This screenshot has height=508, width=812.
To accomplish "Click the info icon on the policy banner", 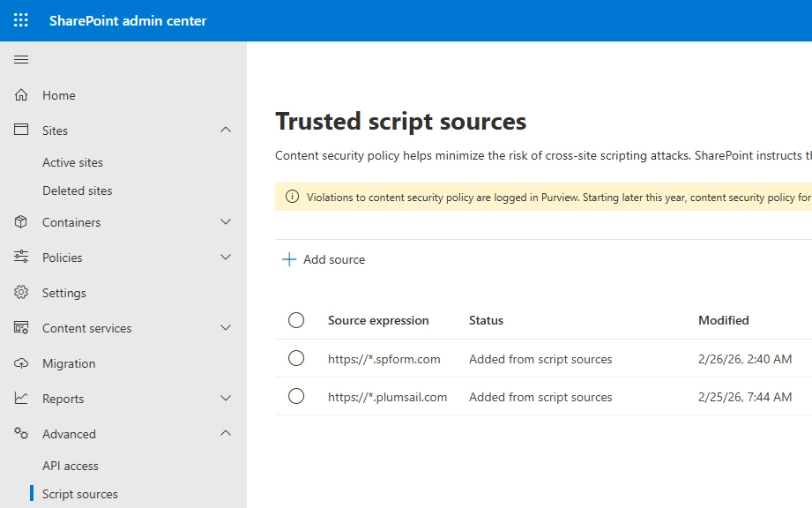I will [292, 197].
